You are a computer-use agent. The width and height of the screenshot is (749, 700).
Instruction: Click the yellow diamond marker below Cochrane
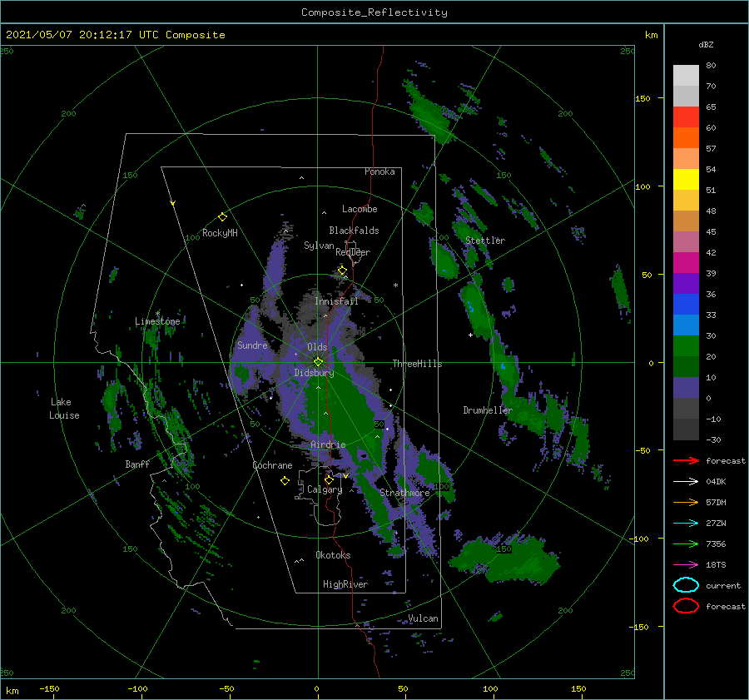point(285,480)
